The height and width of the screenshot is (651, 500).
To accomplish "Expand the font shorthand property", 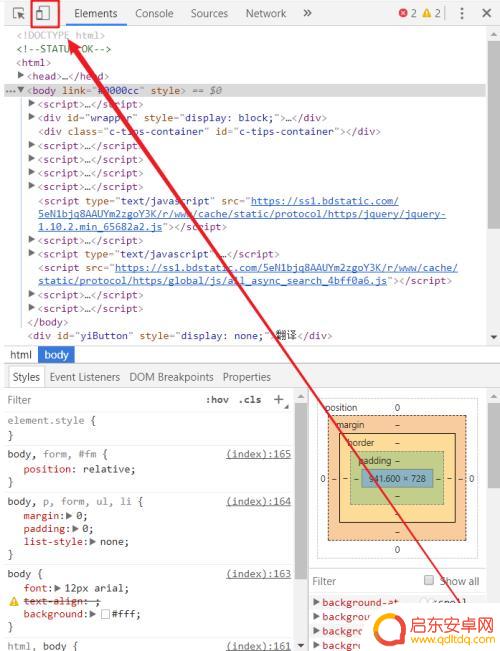I will [58, 588].
